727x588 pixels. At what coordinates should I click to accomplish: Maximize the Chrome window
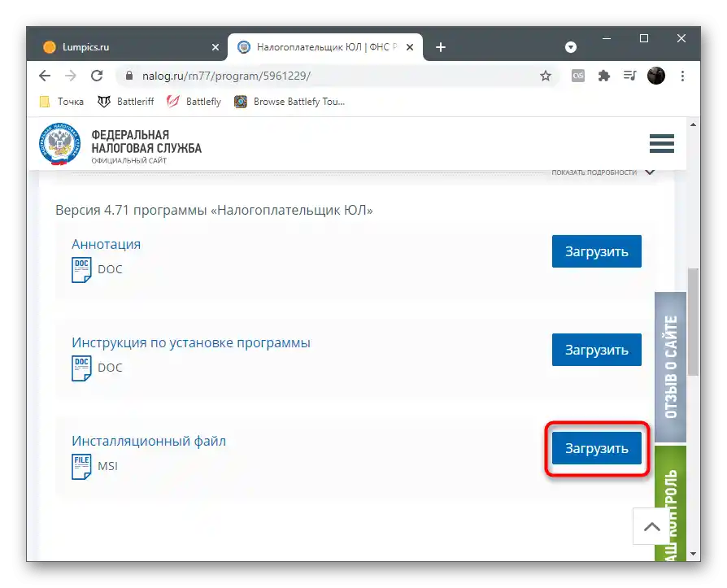click(x=644, y=38)
